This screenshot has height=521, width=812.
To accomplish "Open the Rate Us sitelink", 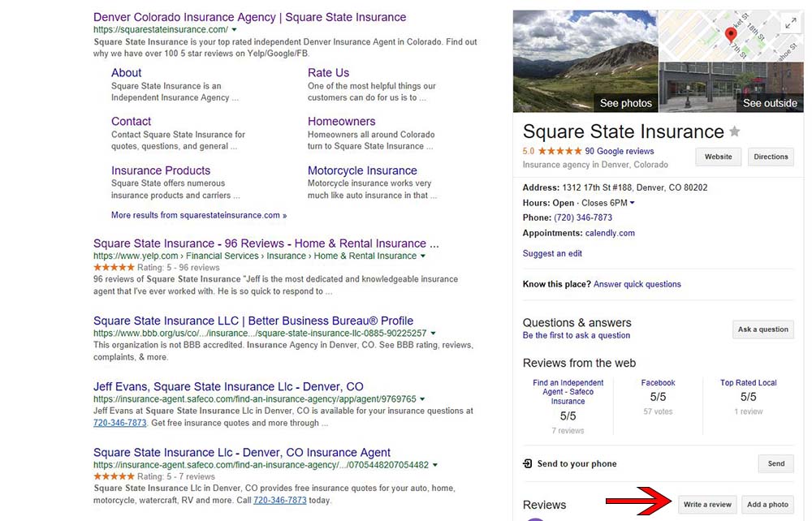I will tap(328, 73).
